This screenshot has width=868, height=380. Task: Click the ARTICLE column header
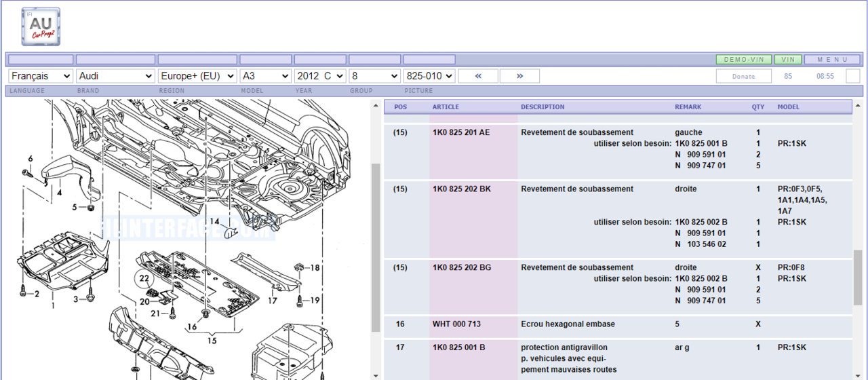pyautogui.click(x=446, y=107)
